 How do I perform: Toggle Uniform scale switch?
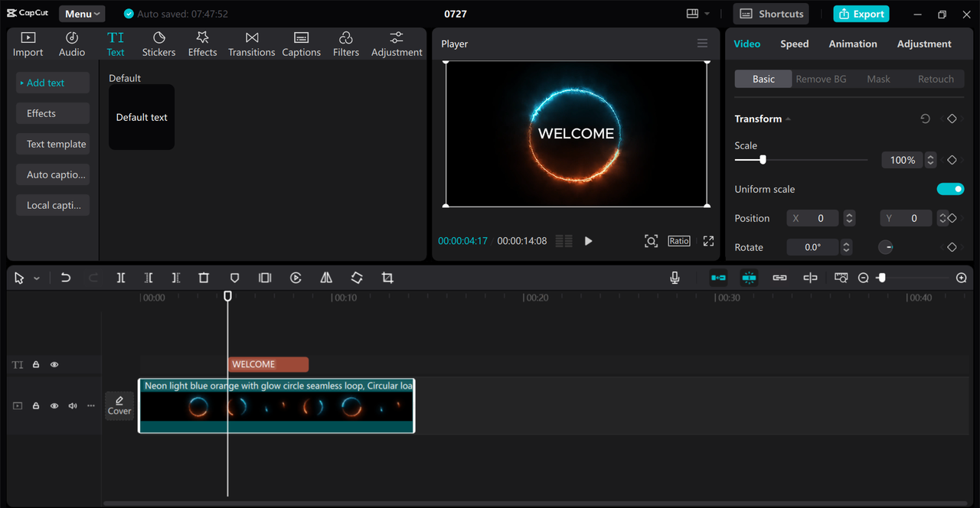(x=950, y=189)
